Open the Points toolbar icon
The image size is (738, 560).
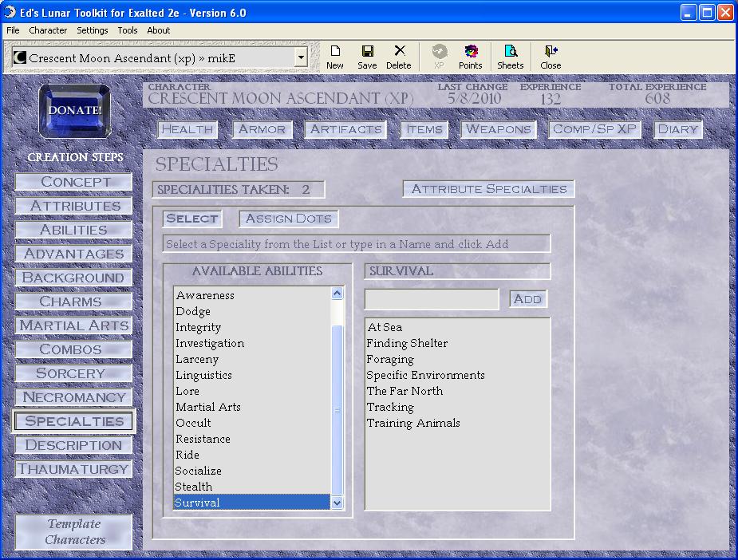[x=470, y=57]
